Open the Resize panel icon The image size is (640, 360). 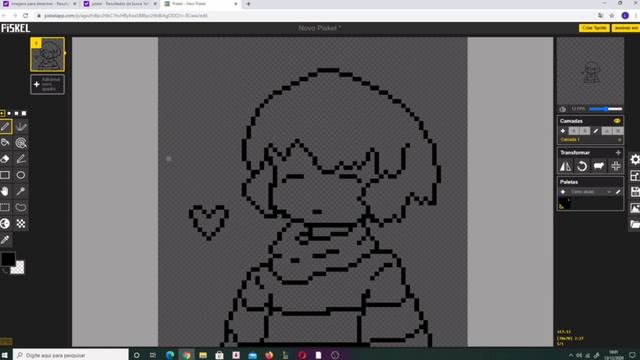pyautogui.click(x=634, y=176)
